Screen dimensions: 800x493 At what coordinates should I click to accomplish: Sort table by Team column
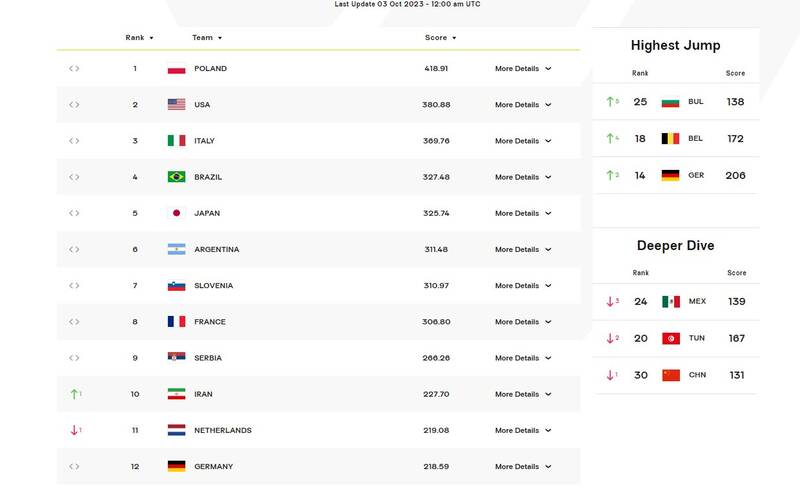pos(207,38)
